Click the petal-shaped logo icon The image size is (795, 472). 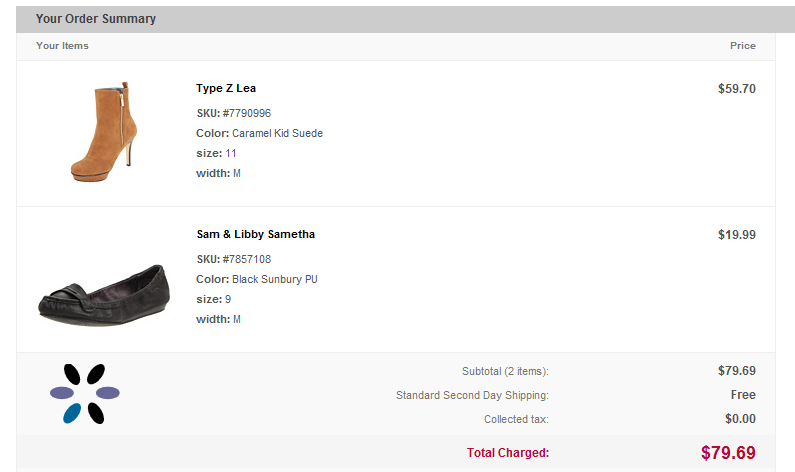click(85, 393)
